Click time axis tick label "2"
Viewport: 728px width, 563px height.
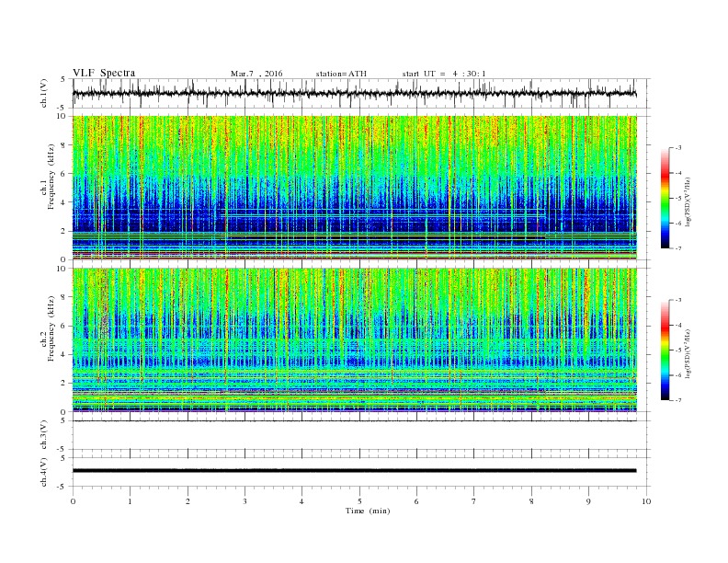point(188,501)
